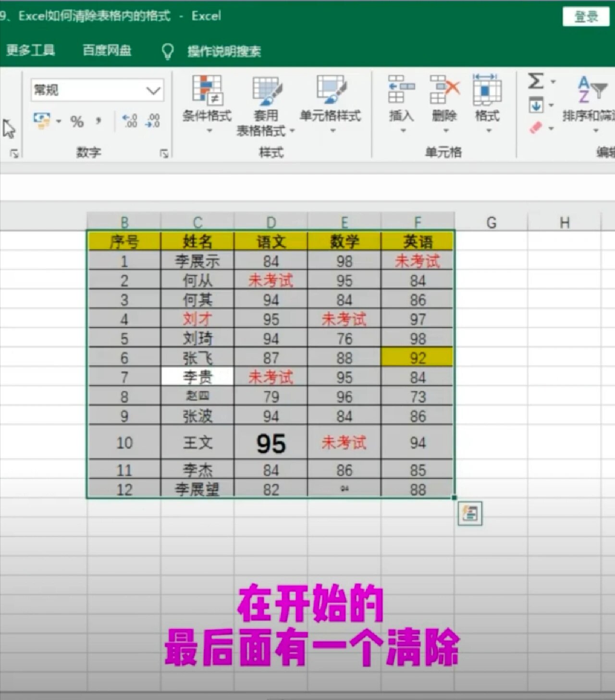Select the cell 李展示
615x700 pixels.
[197, 261]
